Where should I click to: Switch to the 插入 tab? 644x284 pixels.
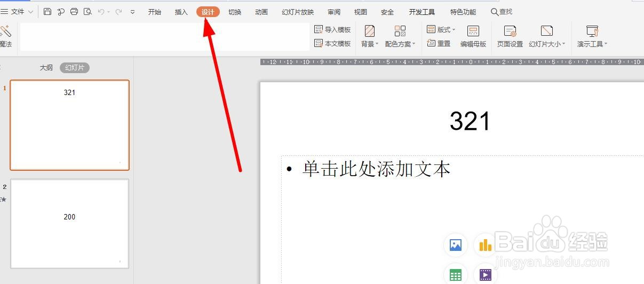[181, 12]
